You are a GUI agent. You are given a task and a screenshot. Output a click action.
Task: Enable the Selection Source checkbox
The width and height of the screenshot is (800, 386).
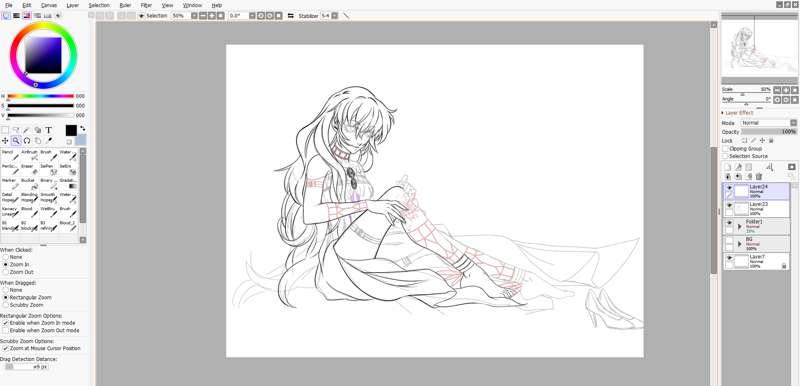tap(726, 156)
